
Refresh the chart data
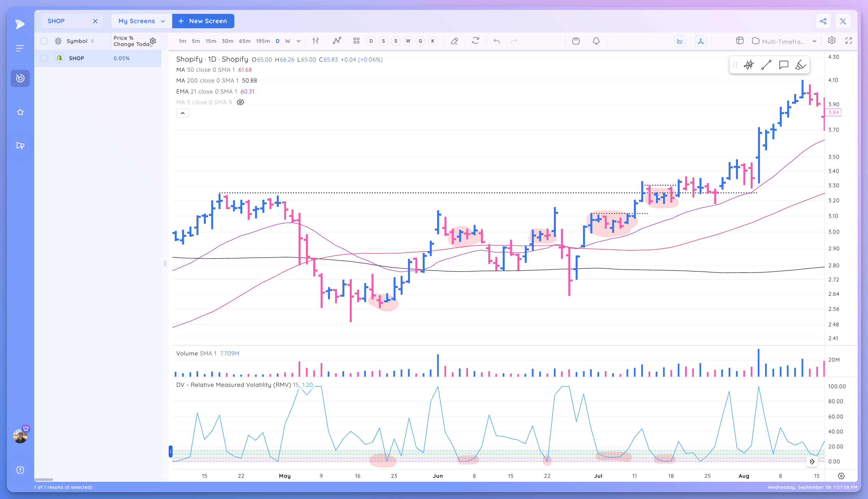475,41
